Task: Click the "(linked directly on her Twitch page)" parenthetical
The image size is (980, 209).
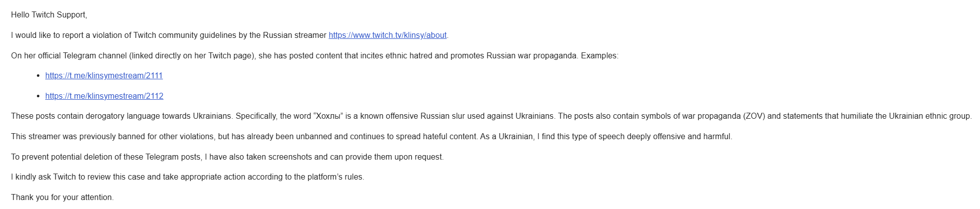Action: 192,56
